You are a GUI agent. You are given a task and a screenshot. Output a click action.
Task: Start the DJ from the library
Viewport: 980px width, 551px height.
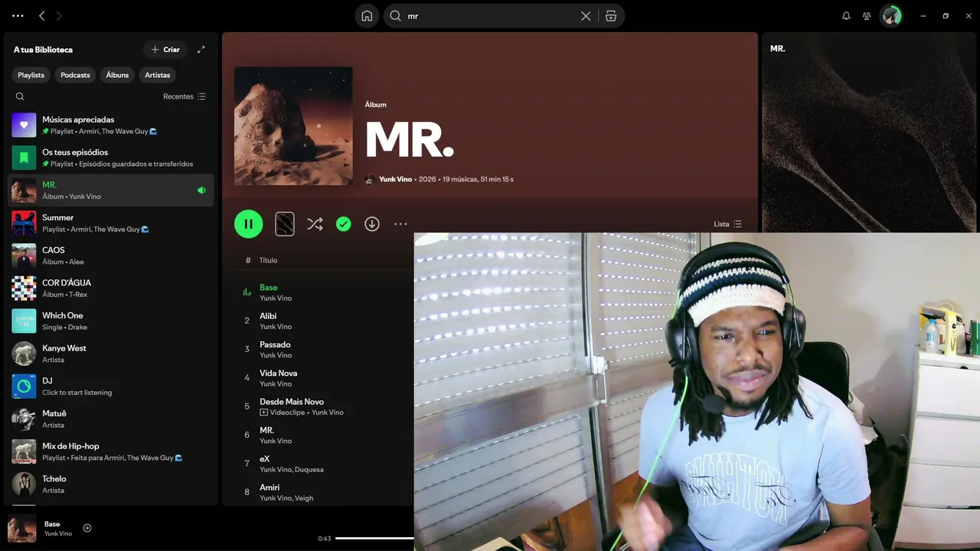pyautogui.click(x=111, y=386)
